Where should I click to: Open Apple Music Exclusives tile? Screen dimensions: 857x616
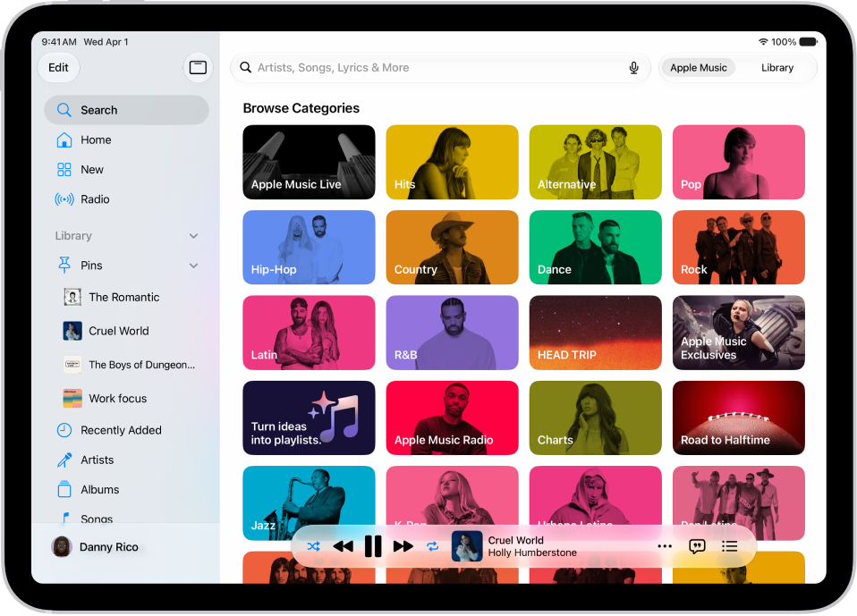(738, 333)
